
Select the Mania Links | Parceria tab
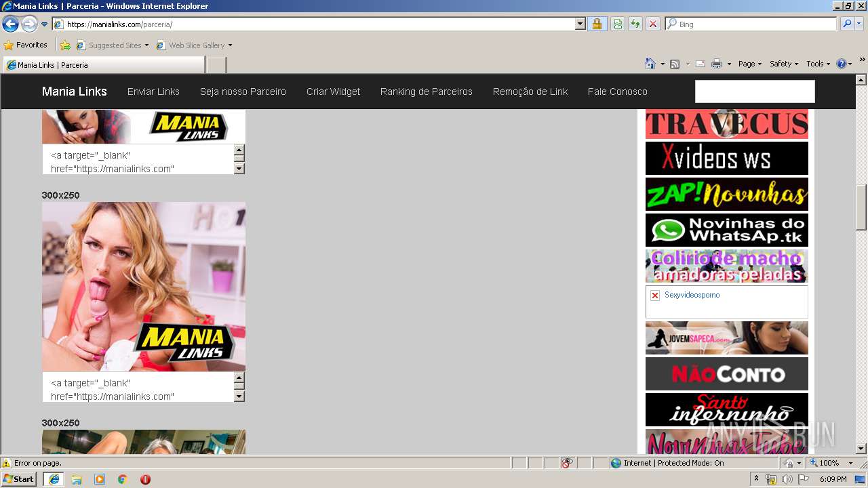click(104, 65)
